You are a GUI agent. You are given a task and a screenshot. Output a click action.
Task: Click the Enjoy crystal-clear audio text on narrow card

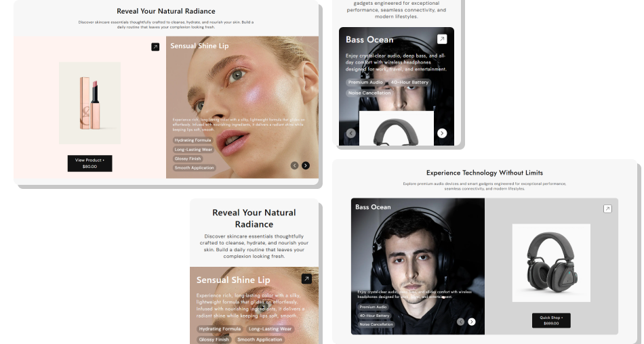(396, 62)
